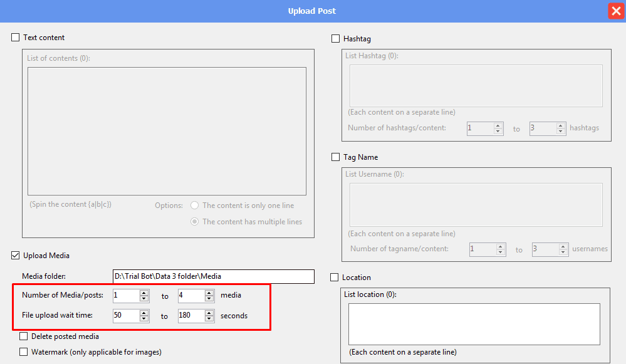
Task: Click inside the List location text box
Action: coord(474,324)
